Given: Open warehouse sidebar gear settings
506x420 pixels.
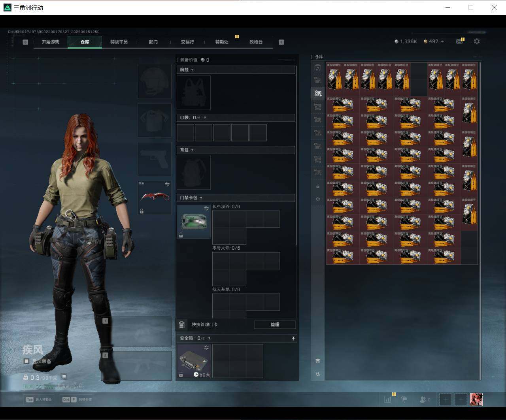Looking at the screenshot, I should tap(318, 199).
